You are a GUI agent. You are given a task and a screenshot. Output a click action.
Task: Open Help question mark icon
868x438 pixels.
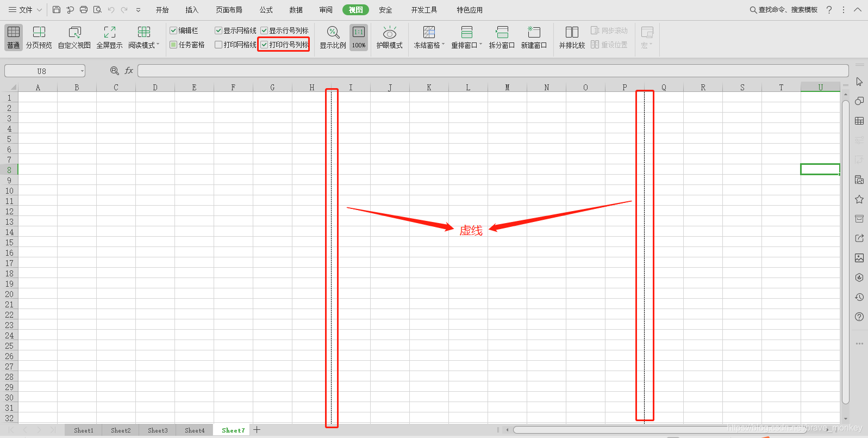coord(829,10)
